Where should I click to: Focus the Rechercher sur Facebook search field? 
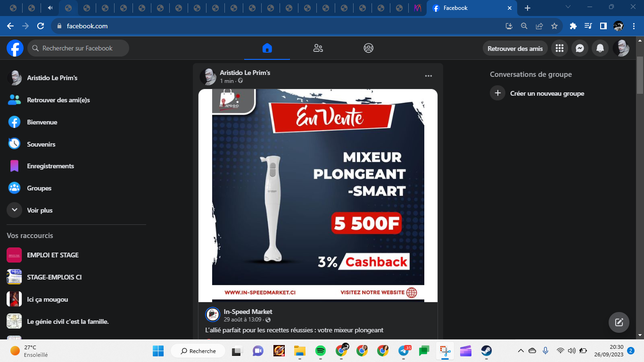click(x=78, y=48)
